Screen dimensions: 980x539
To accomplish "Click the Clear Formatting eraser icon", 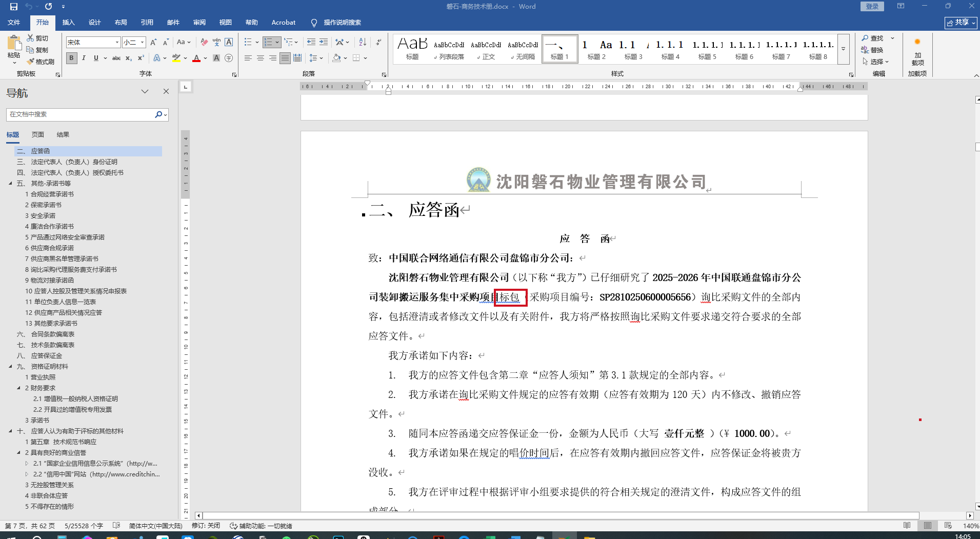I will pos(204,42).
